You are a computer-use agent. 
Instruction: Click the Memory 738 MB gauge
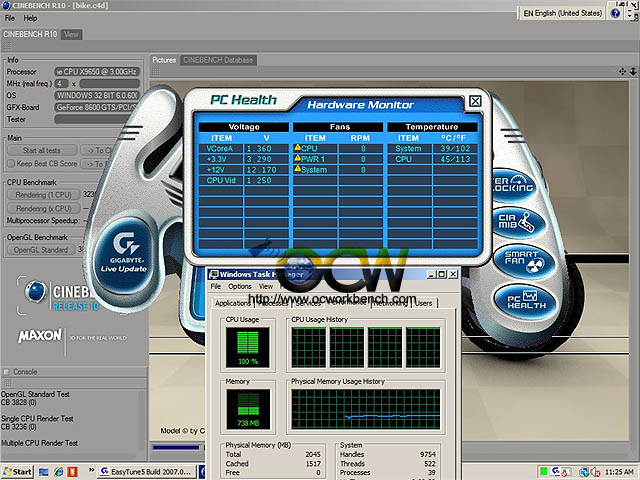[x=248, y=409]
